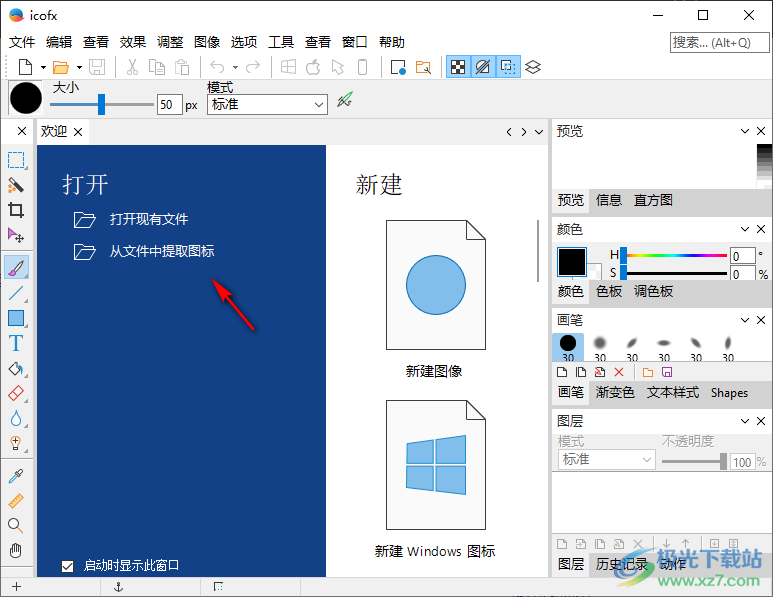Expand the undo history dropdown arrow
Image resolution: width=773 pixels, height=597 pixels.
click(235, 67)
